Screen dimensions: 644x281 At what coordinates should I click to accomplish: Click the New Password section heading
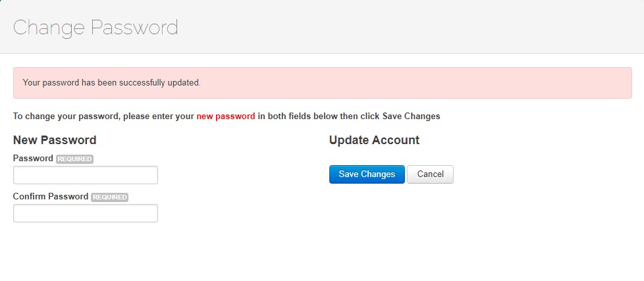click(x=55, y=140)
